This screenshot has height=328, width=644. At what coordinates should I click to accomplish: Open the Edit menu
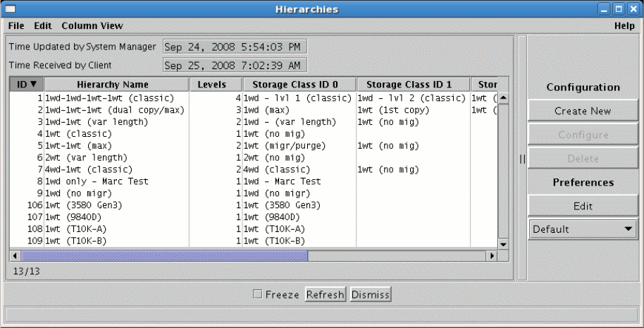[43, 25]
